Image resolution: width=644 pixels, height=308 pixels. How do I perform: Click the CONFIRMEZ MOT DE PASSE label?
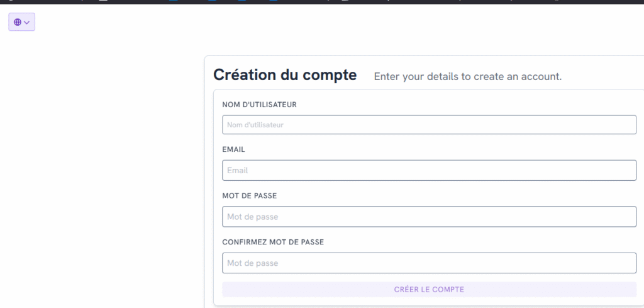[273, 242]
